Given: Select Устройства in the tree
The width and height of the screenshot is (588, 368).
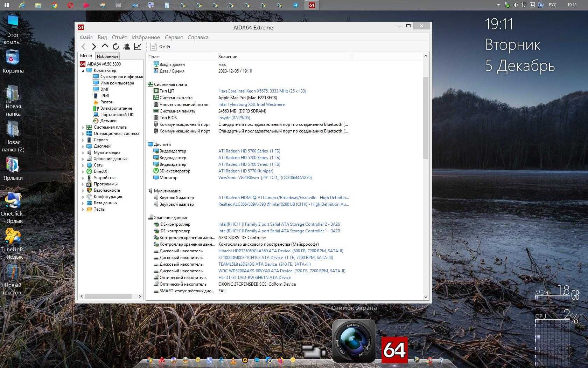Looking at the screenshot, I should (x=104, y=178).
